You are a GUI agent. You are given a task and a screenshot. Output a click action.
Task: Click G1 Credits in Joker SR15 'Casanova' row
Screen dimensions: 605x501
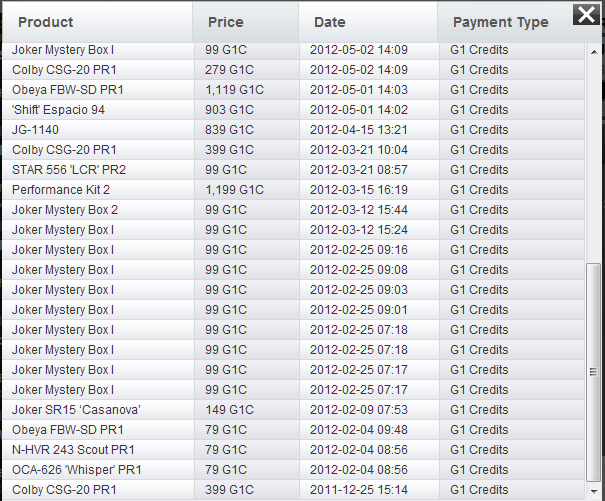(479, 410)
